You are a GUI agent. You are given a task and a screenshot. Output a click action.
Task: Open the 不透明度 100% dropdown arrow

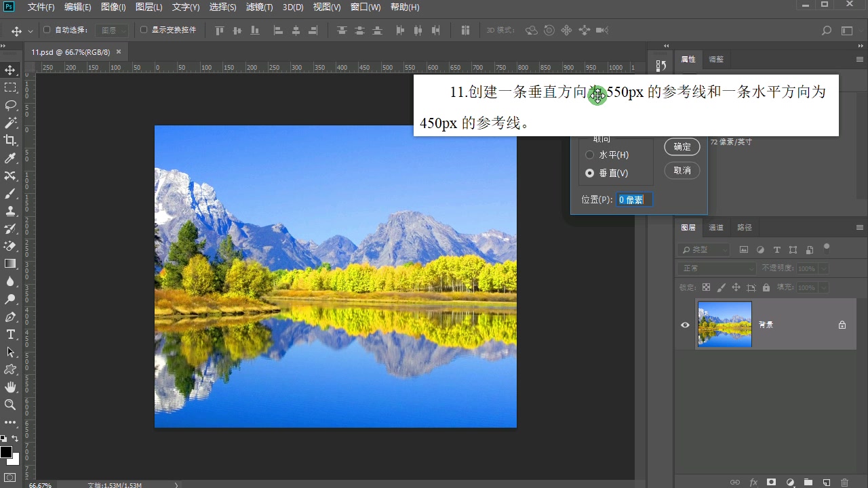(824, 269)
